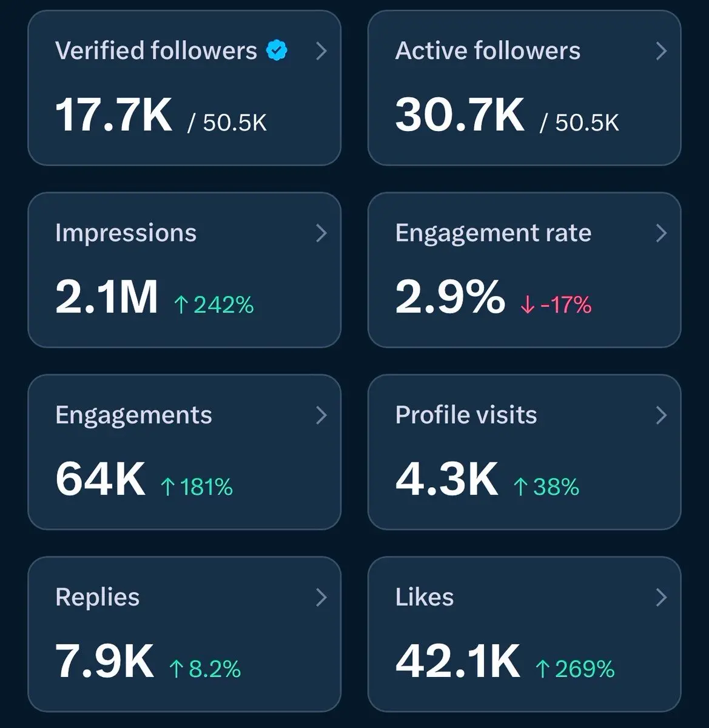Click the 7.9K replies count

point(104,661)
